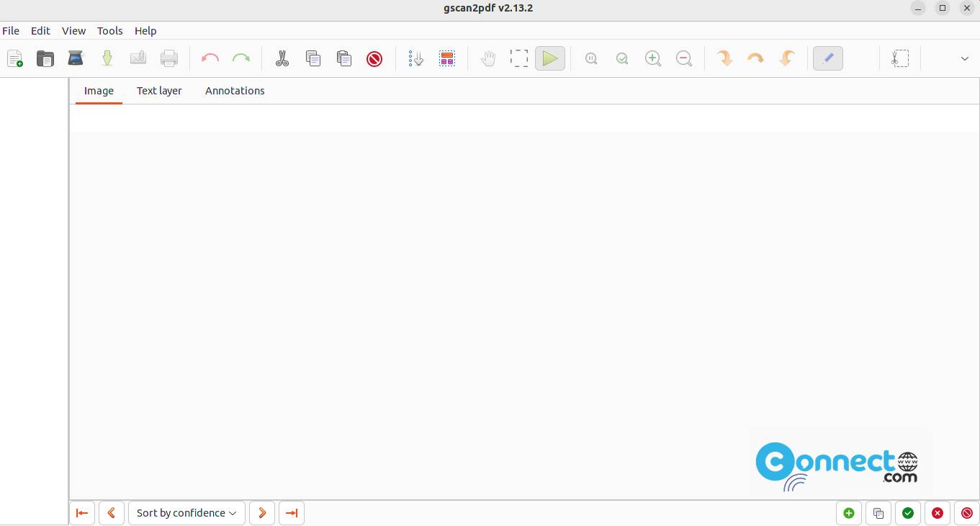Image resolution: width=980 pixels, height=526 pixels.
Task: Paste pages with the clipboard icon
Action: point(344,58)
